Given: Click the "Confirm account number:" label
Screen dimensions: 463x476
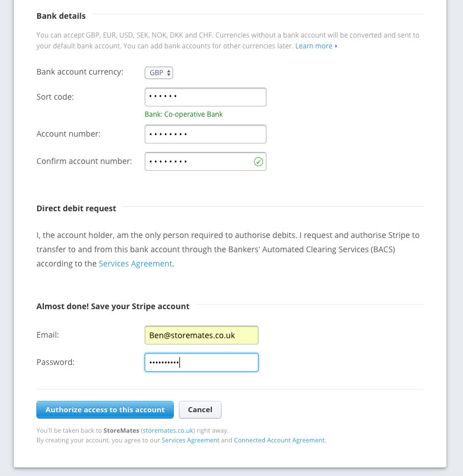Looking at the screenshot, I should [x=84, y=161].
